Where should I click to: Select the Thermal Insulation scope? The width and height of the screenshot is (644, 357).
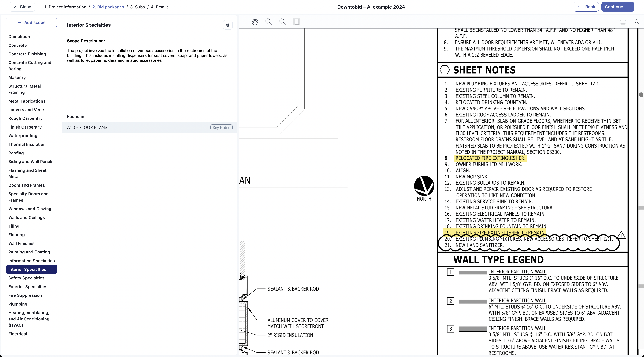(27, 144)
